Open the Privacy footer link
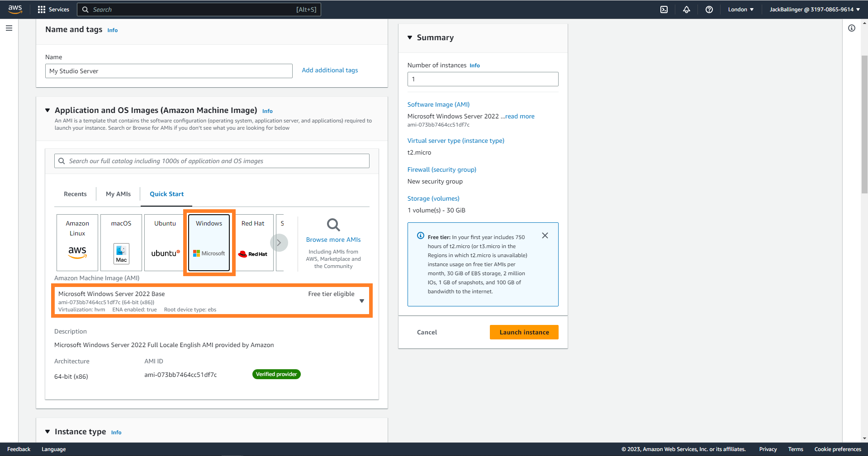The height and width of the screenshot is (456, 868). coord(768,449)
